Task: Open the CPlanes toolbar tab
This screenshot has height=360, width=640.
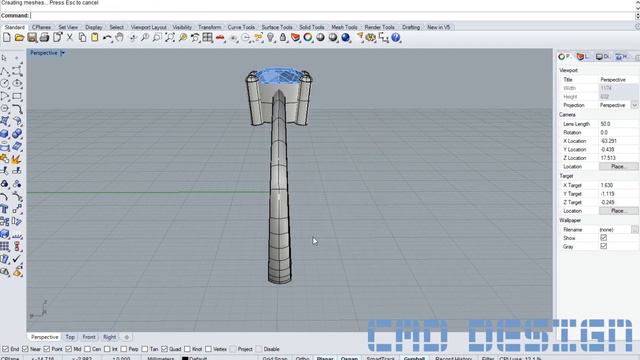Action: click(x=42, y=27)
